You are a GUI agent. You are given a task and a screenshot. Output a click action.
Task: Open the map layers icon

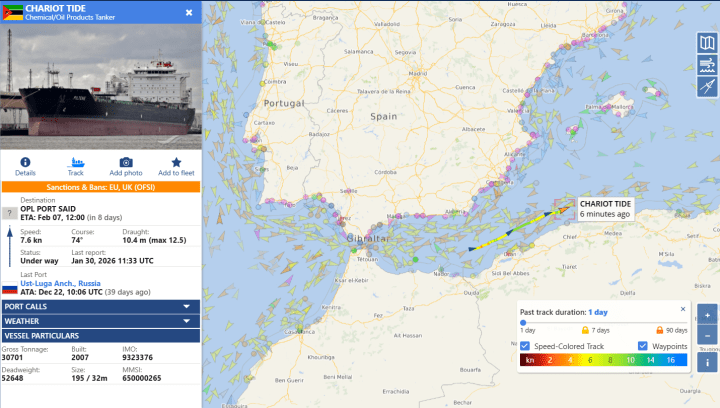click(707, 43)
